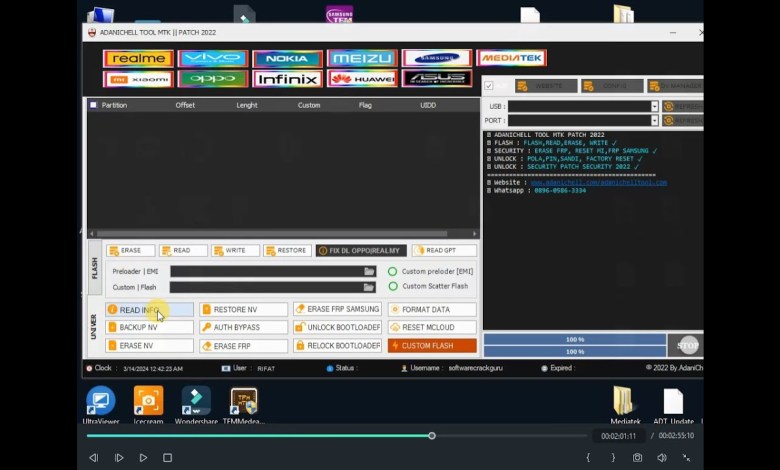Pick the MediaTek brand logo
The height and width of the screenshot is (470, 780).
tap(511, 58)
